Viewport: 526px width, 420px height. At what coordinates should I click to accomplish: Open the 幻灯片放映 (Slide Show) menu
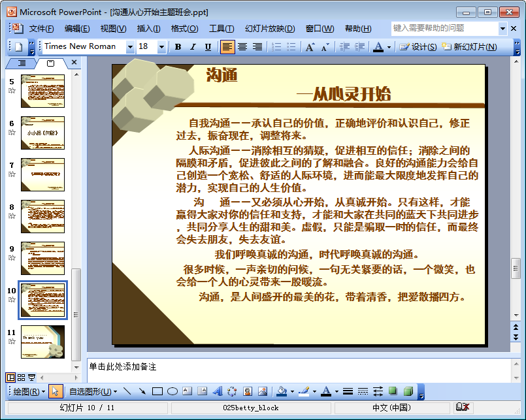click(x=269, y=29)
